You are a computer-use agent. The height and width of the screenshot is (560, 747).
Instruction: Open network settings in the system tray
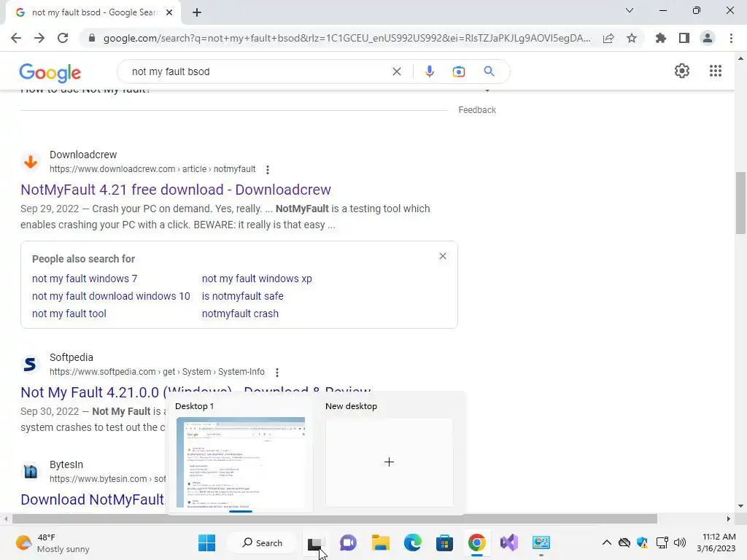pyautogui.click(x=662, y=542)
